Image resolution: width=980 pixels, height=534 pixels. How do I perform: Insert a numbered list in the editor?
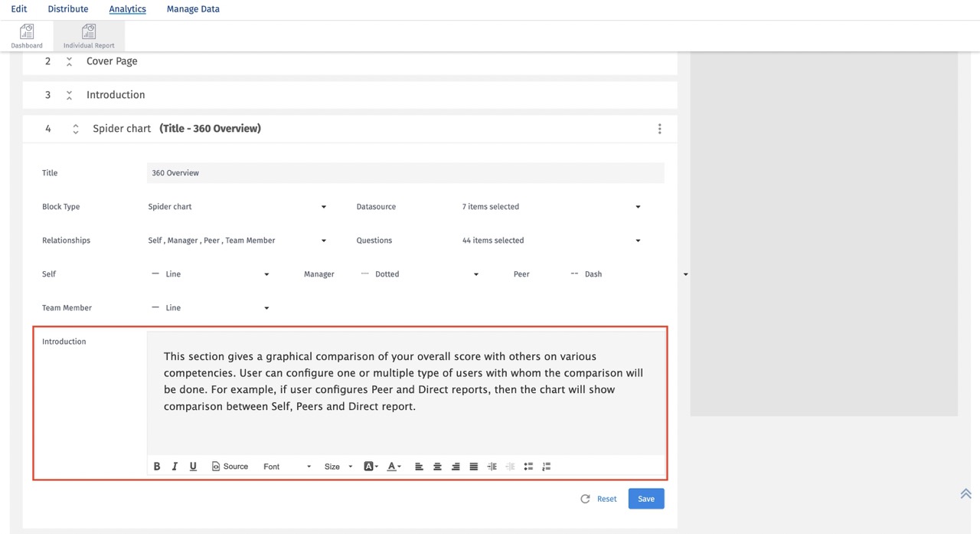pyautogui.click(x=546, y=466)
